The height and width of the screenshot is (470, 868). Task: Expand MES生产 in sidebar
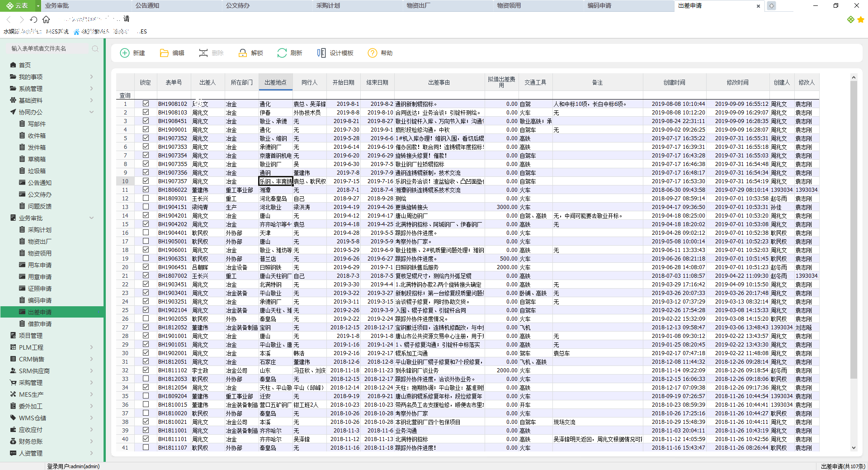[x=91, y=394]
